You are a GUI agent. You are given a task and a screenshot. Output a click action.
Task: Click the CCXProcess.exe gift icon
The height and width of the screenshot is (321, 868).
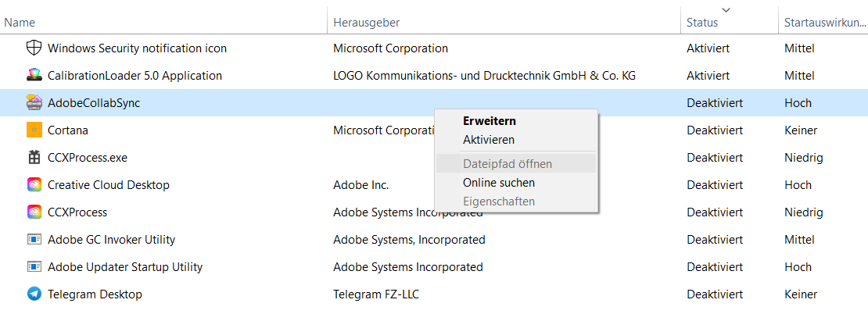point(34,158)
